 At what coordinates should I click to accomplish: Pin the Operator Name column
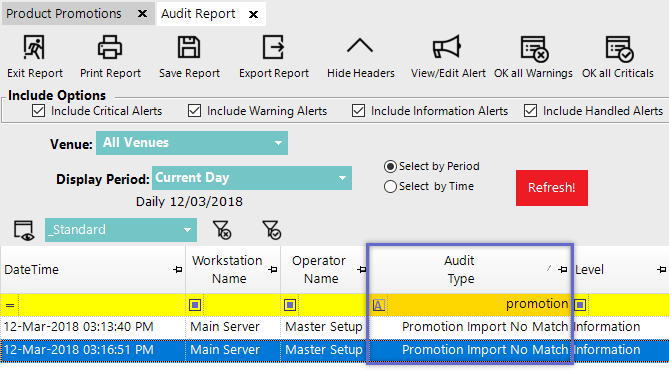[x=362, y=270]
